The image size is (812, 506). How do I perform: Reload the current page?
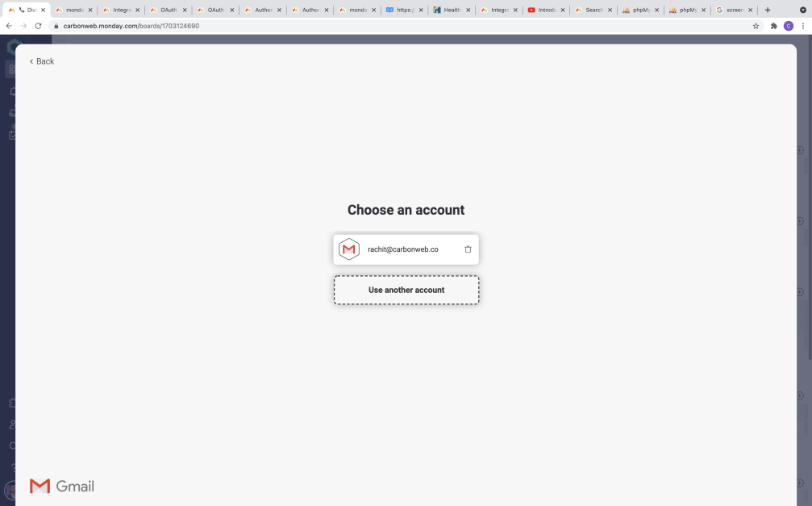coord(38,25)
